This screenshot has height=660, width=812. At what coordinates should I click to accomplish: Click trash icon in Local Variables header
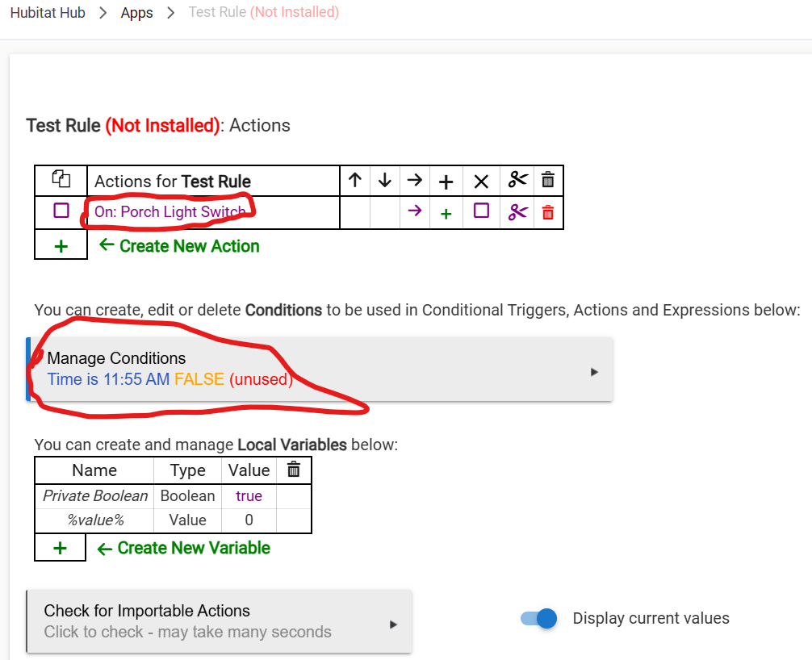(x=294, y=470)
